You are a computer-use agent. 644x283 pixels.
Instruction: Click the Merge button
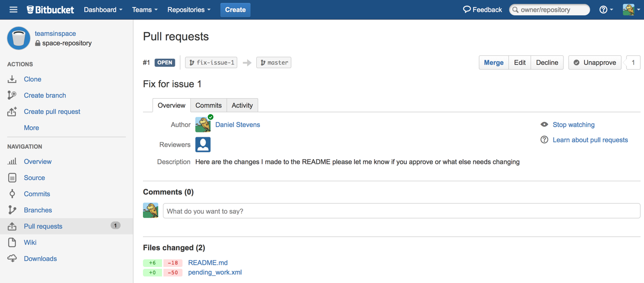[493, 62]
